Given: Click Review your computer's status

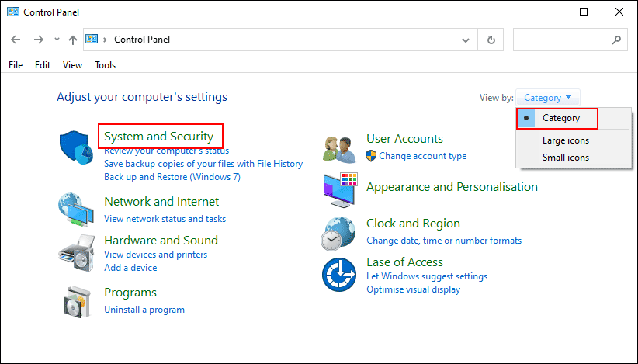Looking at the screenshot, I should pyautogui.click(x=166, y=151).
